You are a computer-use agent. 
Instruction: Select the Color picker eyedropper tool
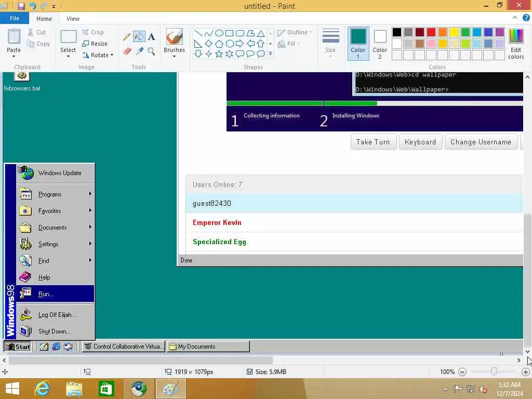tap(139, 51)
